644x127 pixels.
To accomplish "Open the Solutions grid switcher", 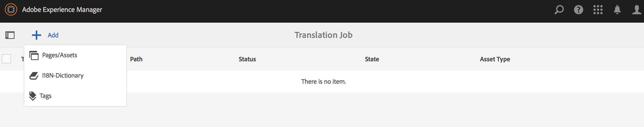I will pyautogui.click(x=598, y=10).
